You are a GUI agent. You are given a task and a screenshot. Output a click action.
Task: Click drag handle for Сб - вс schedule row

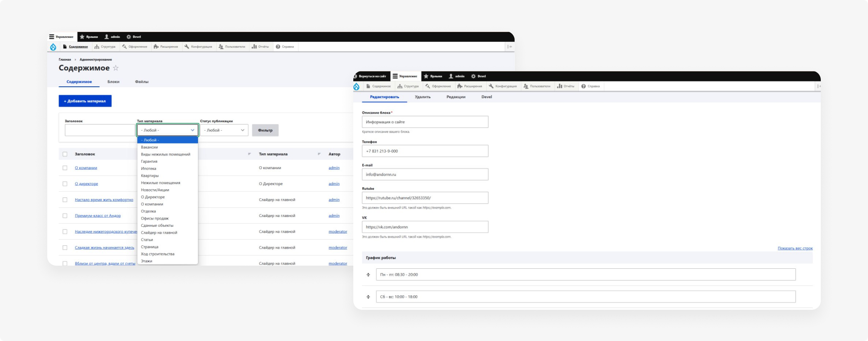coord(368,297)
